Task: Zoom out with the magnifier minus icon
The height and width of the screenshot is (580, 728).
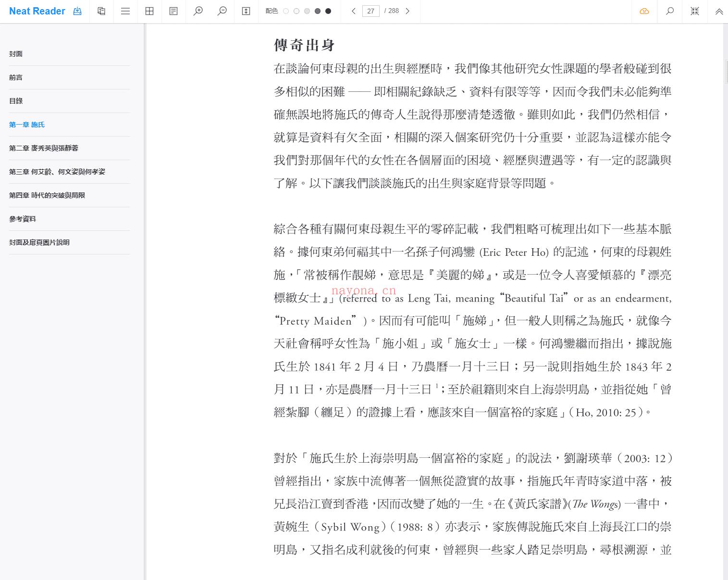Action: tap(222, 11)
